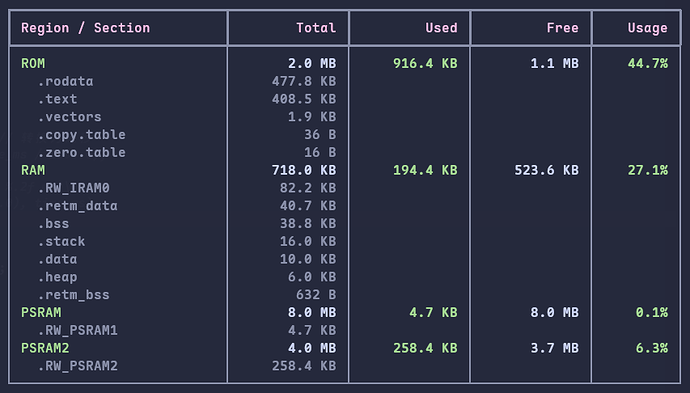Select the RAM region name
This screenshot has width=690, height=393.
tap(33, 170)
